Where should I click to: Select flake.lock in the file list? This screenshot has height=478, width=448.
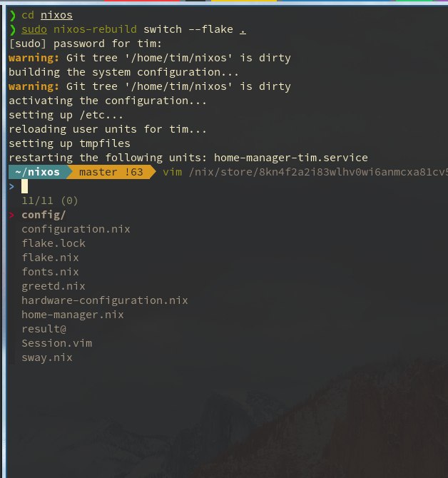54,243
